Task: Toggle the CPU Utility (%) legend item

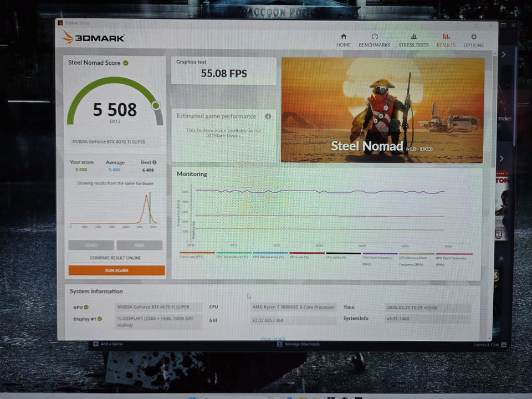Action: click(343, 255)
